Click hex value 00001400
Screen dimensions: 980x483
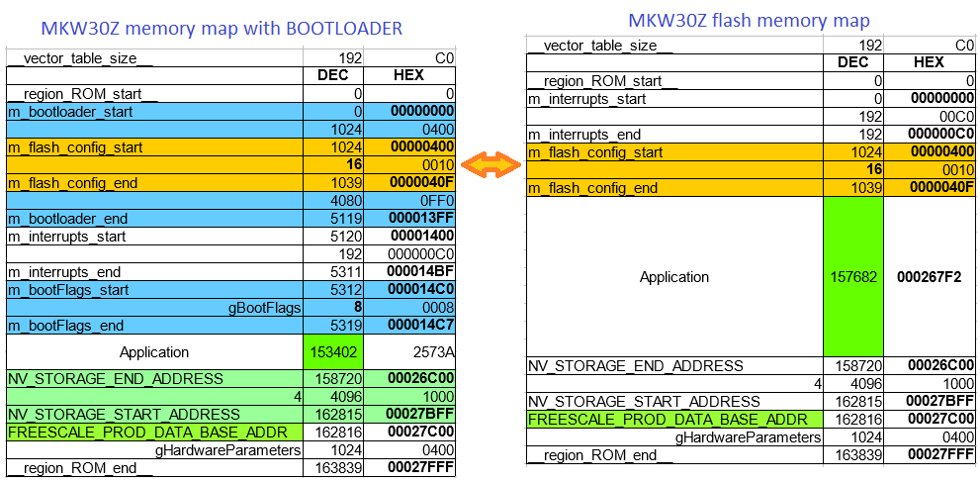click(x=420, y=237)
